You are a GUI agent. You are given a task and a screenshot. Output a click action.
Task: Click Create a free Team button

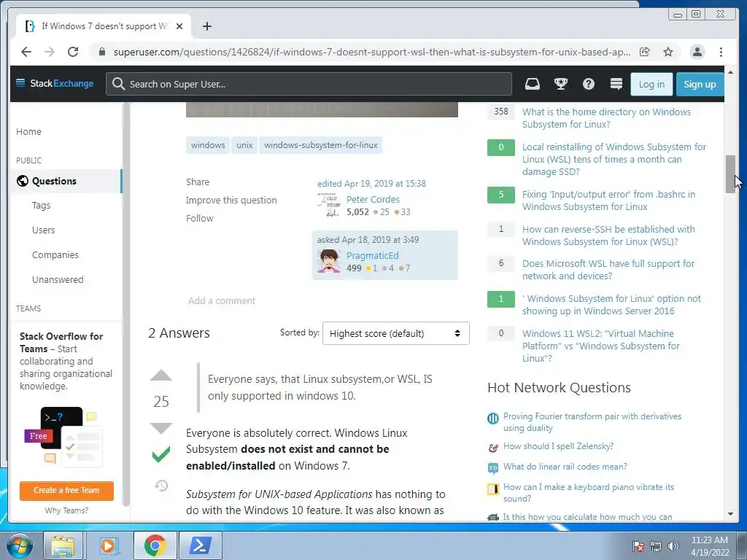[x=66, y=491]
